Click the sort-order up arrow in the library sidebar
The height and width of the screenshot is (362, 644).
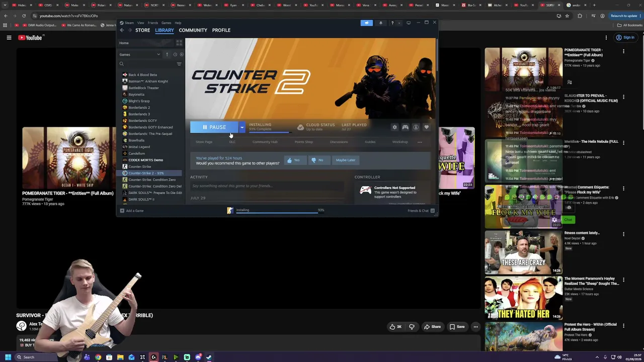(x=167, y=54)
